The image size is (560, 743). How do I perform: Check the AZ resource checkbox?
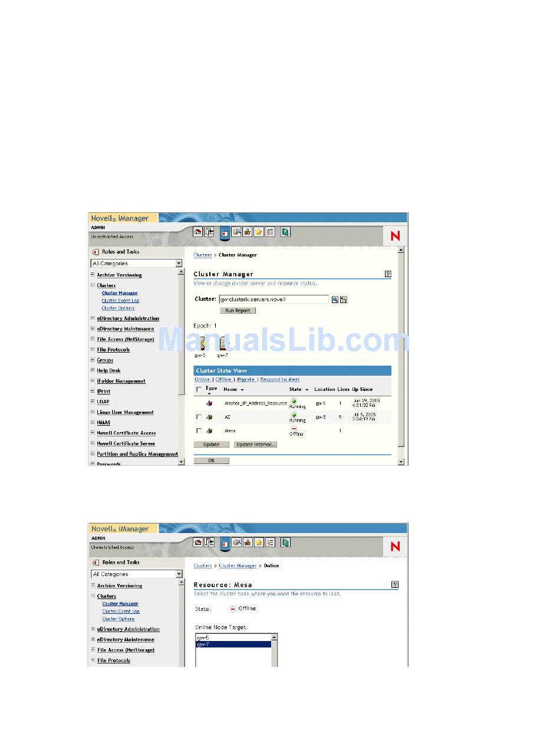click(199, 417)
